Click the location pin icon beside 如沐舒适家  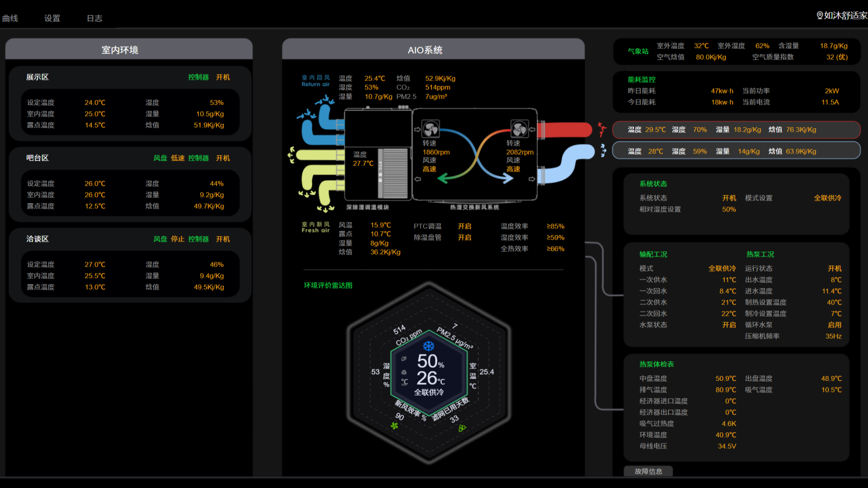820,15
